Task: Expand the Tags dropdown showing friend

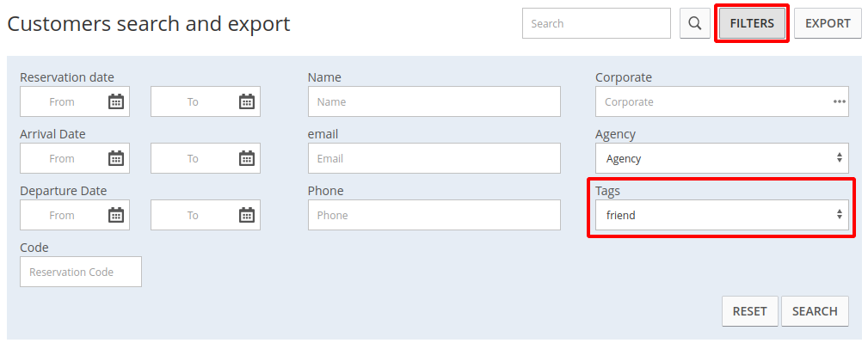Action: tap(722, 215)
